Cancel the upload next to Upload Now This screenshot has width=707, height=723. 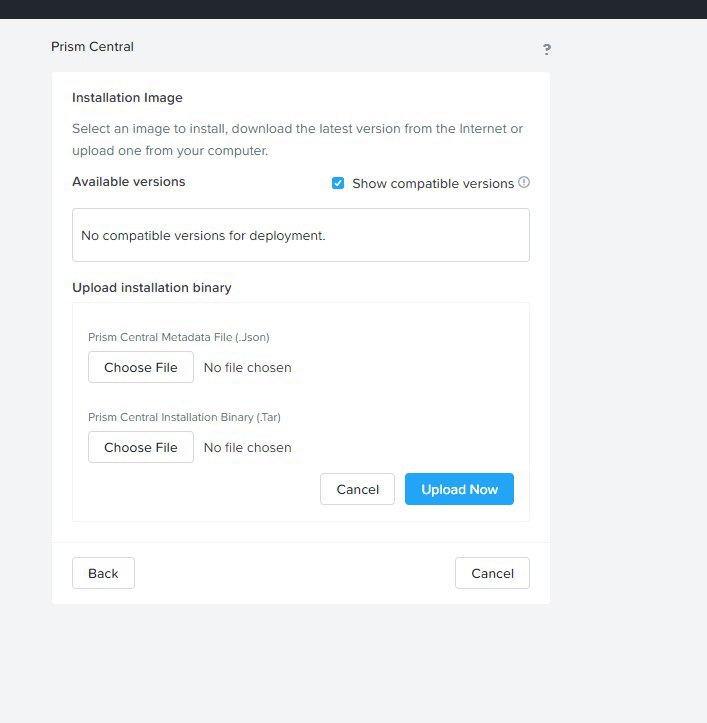[x=357, y=489]
